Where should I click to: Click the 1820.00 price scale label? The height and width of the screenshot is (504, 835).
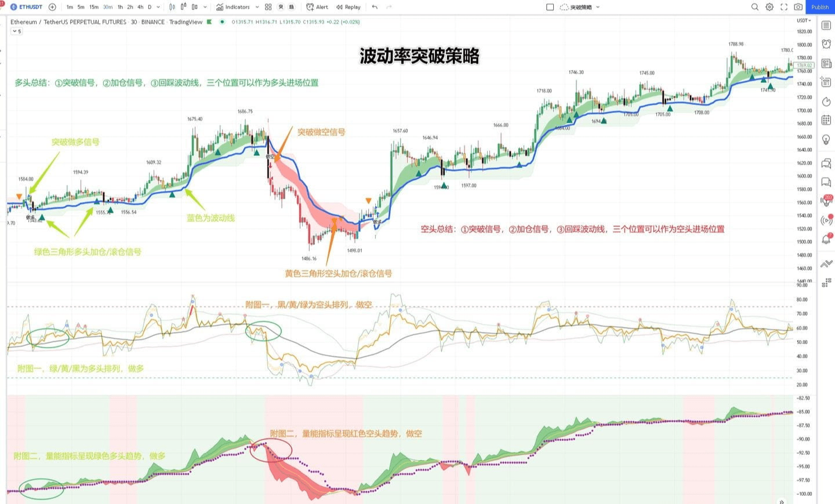804,31
